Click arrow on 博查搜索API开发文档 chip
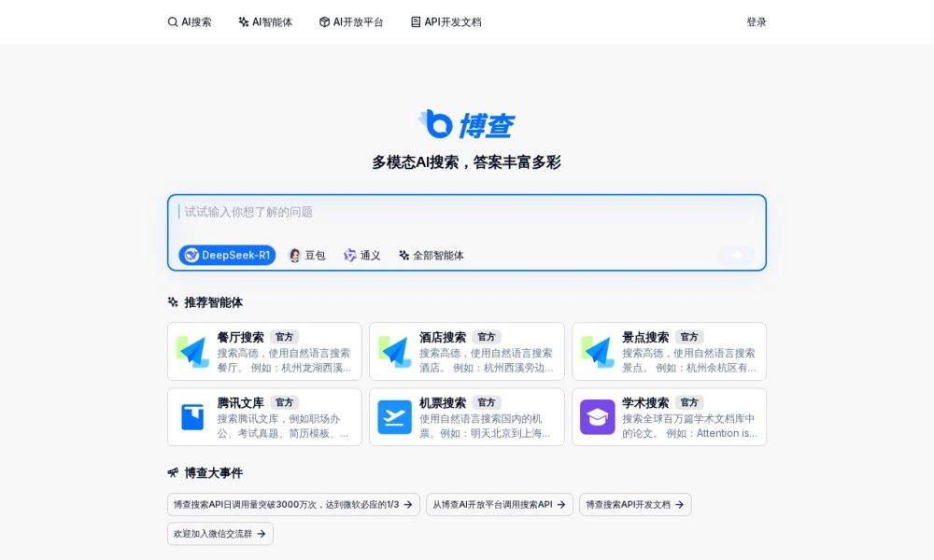This screenshot has width=934, height=560. click(680, 505)
